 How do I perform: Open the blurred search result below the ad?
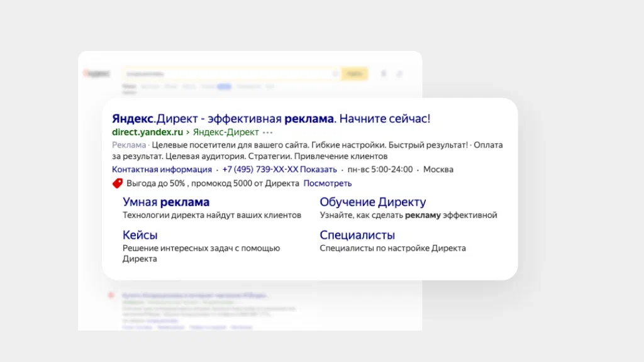pyautogui.click(x=195, y=295)
